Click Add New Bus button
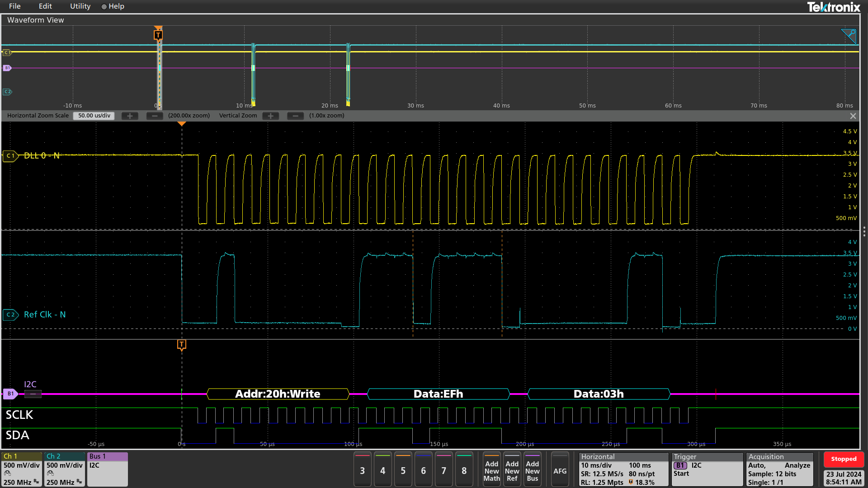This screenshot has width=868, height=488. (533, 470)
